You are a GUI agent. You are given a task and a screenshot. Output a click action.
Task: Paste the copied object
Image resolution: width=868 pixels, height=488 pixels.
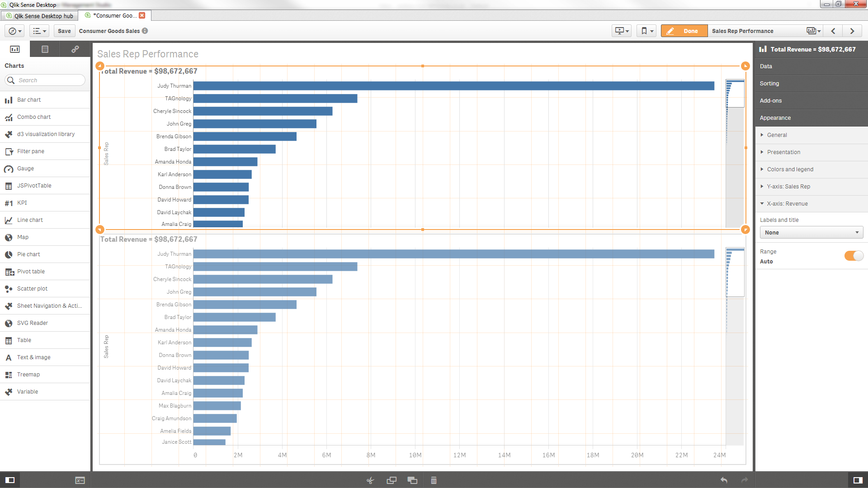(412, 480)
